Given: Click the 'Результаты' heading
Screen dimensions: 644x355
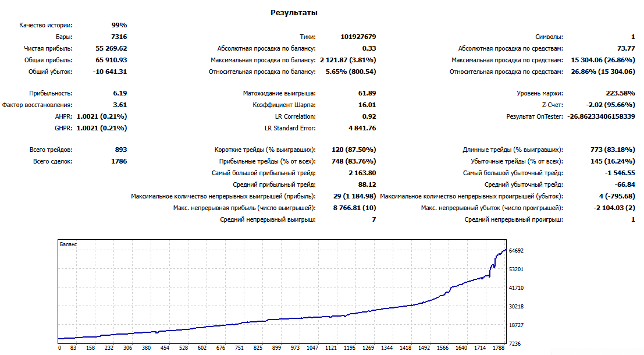Looking at the screenshot, I should [x=294, y=13].
